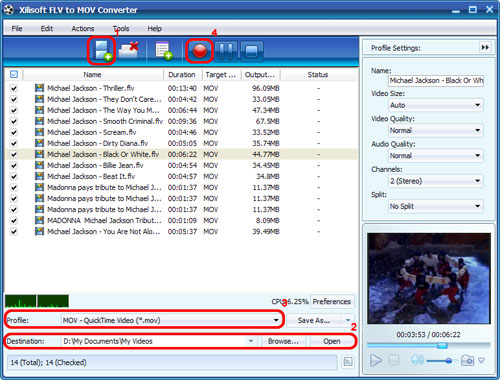Open the File menu
Screen dimensions: 500x380
click(x=17, y=29)
